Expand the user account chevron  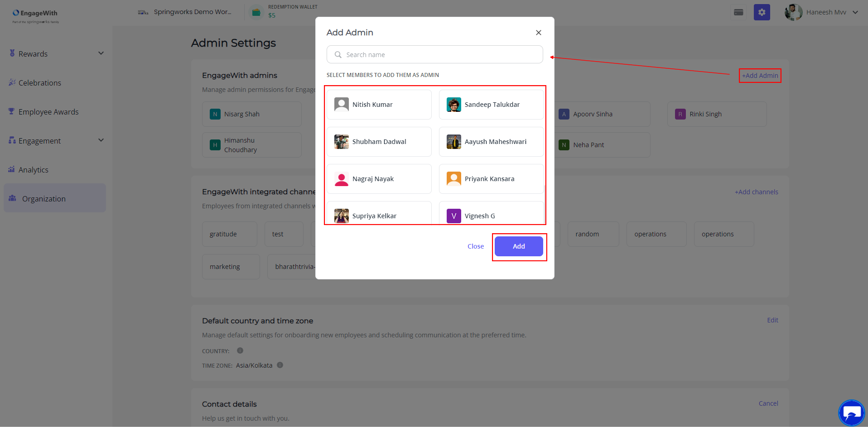pos(855,12)
